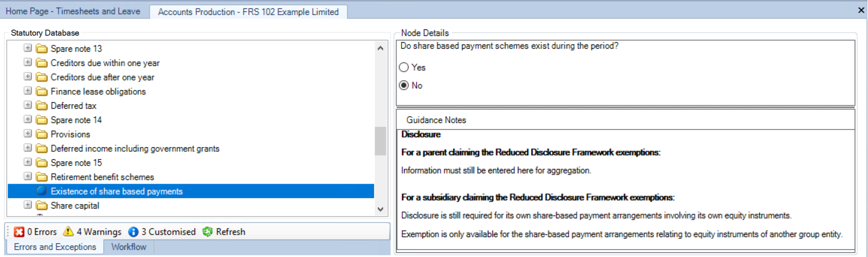
Task: Click the tree scrollbar down arrow
Action: pos(380,209)
